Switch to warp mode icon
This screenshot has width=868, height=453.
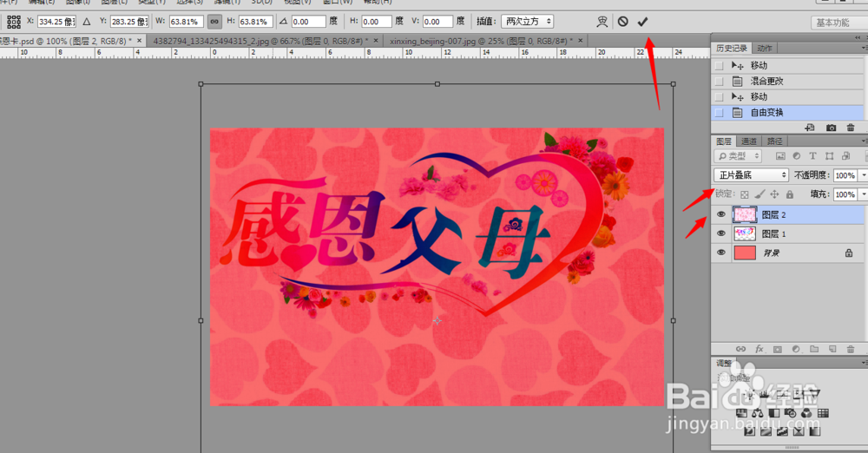(x=602, y=22)
